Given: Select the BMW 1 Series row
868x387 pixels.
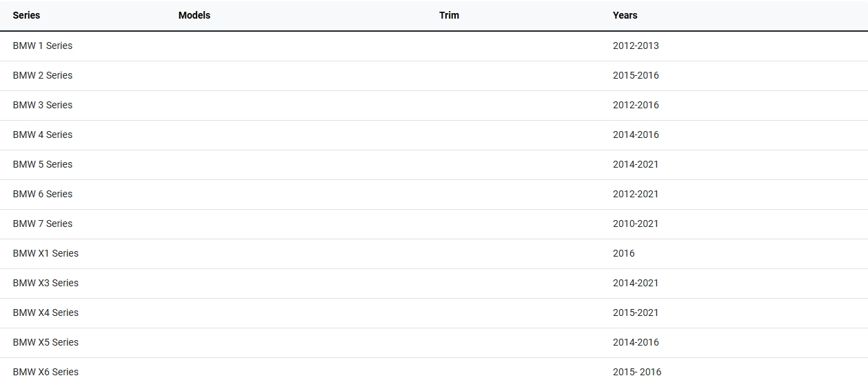Looking at the screenshot, I should 42,46.
